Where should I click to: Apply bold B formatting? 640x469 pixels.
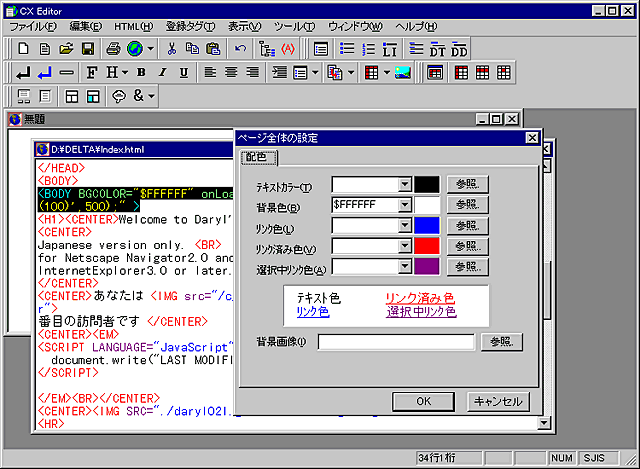[141, 73]
